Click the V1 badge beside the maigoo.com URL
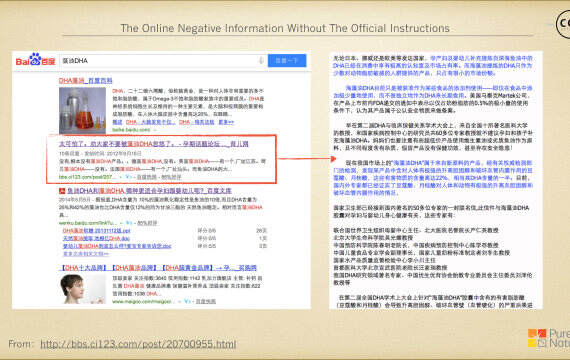 tap(187, 301)
